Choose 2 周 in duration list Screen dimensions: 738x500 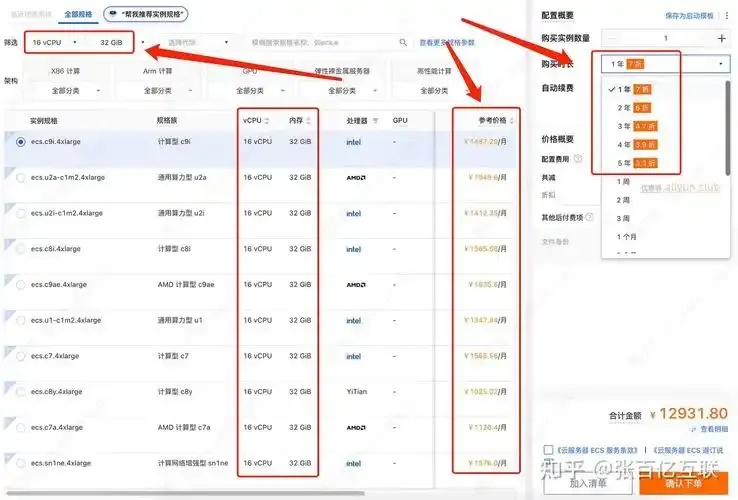click(x=665, y=200)
